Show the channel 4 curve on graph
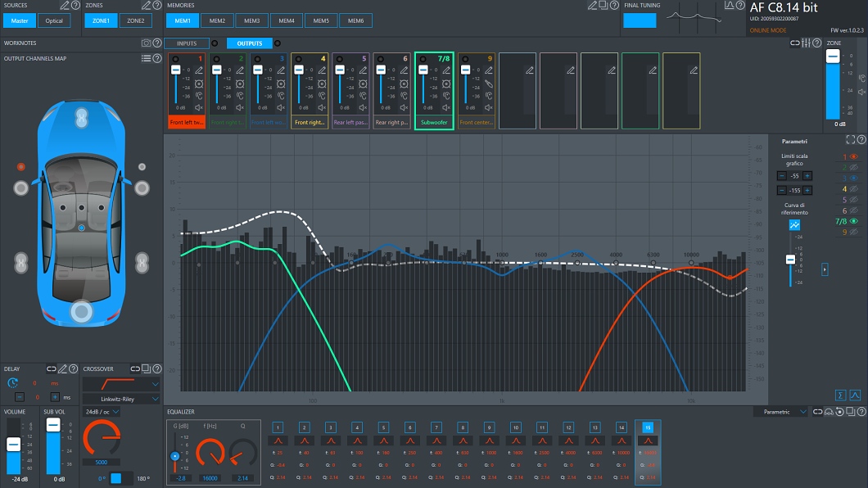Viewport: 868px width, 488px height. [853, 188]
